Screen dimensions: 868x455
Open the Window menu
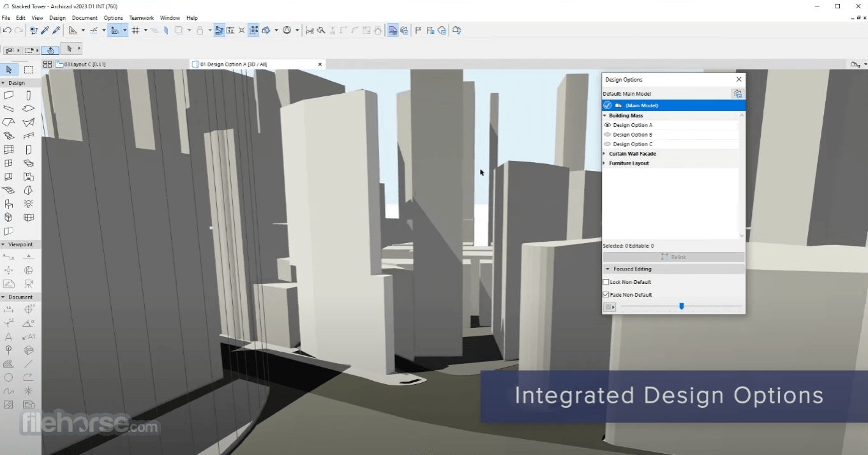(x=170, y=18)
